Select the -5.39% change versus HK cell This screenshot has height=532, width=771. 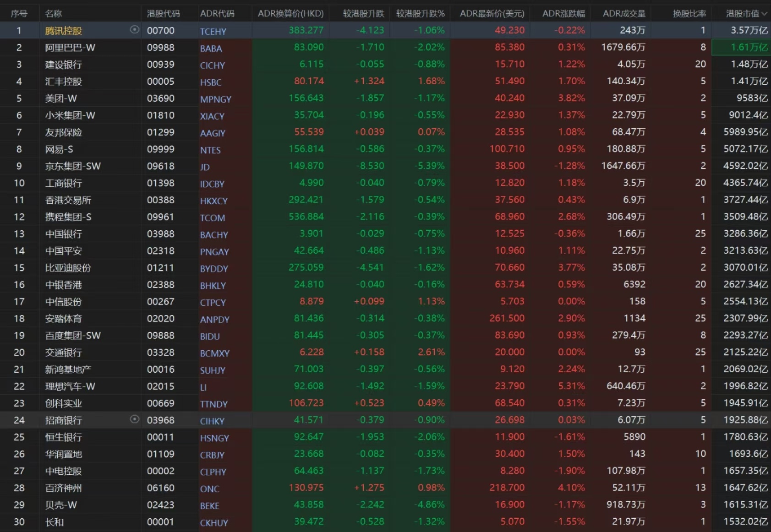click(429, 166)
